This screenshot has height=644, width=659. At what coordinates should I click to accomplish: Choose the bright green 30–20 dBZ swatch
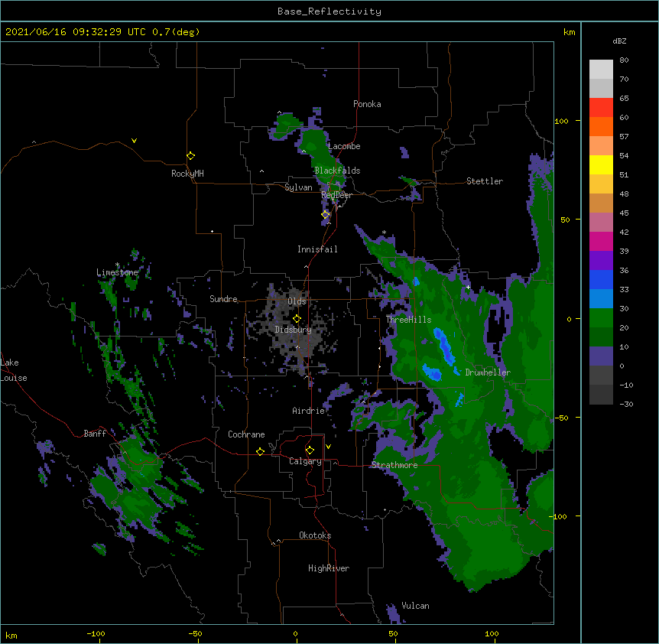point(601,318)
